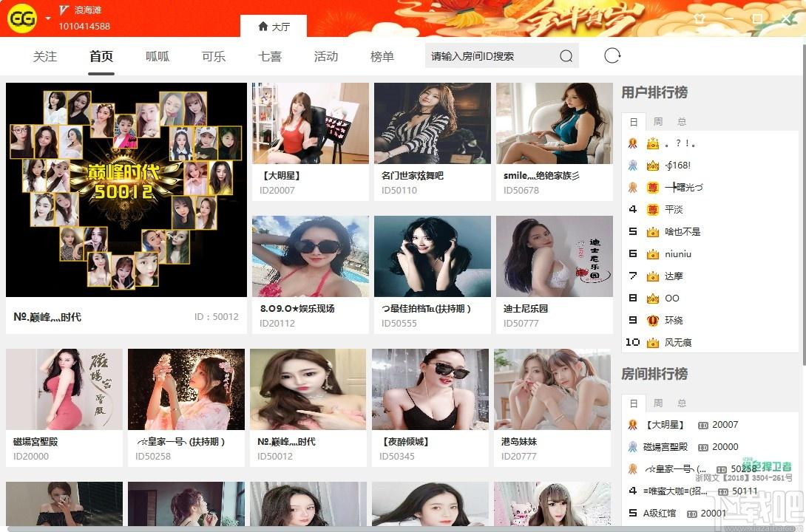Viewport: 806px width, 532px height.
Task: Click the VIP V badge beside 浪海滩
Action: click(64, 10)
